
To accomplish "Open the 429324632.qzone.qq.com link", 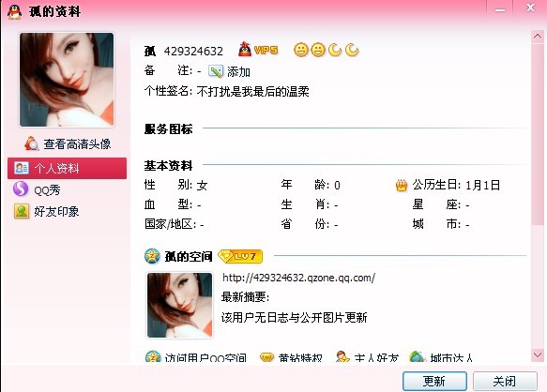I will click(x=298, y=278).
